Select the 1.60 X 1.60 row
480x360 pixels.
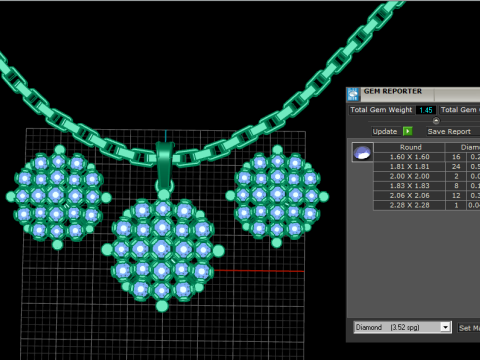click(427, 157)
